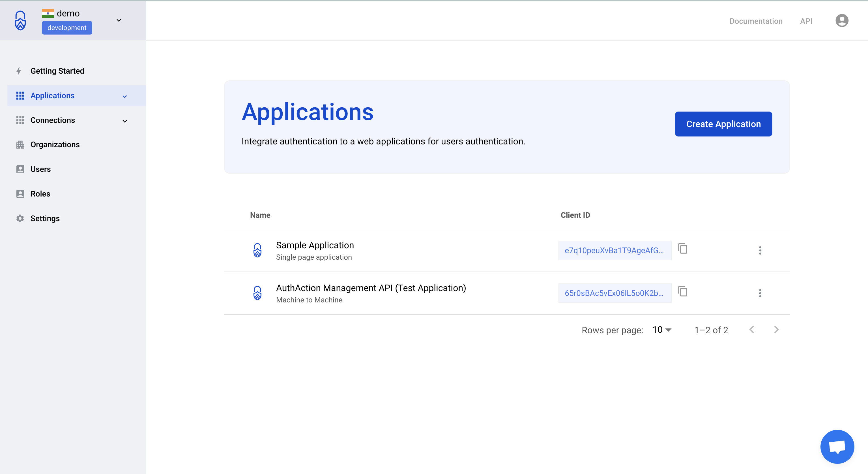Click the Settings gear icon

point(20,219)
